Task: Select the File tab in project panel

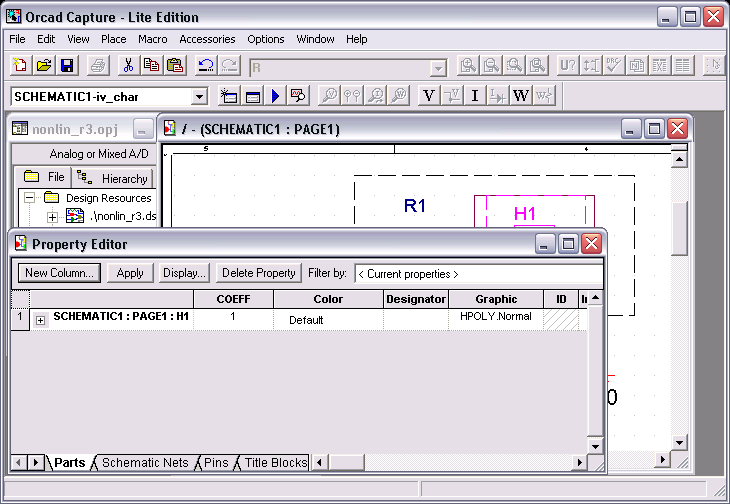Action: coord(43,177)
